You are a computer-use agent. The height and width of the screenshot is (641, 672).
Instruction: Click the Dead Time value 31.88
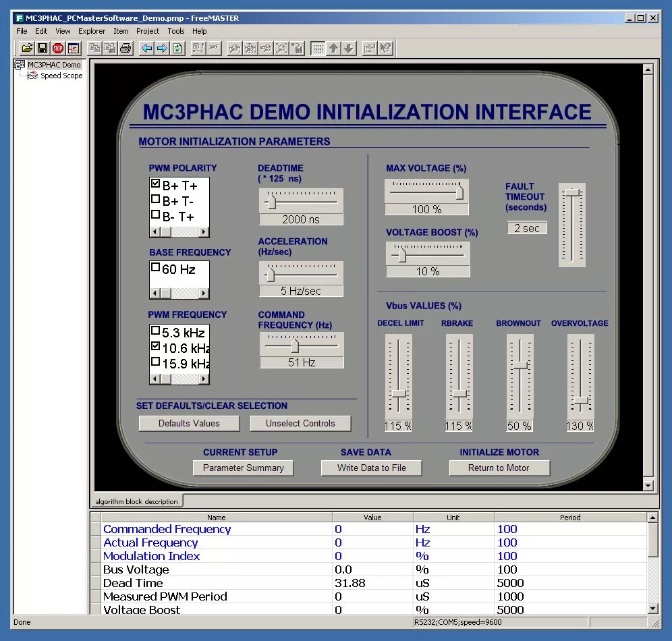click(349, 583)
